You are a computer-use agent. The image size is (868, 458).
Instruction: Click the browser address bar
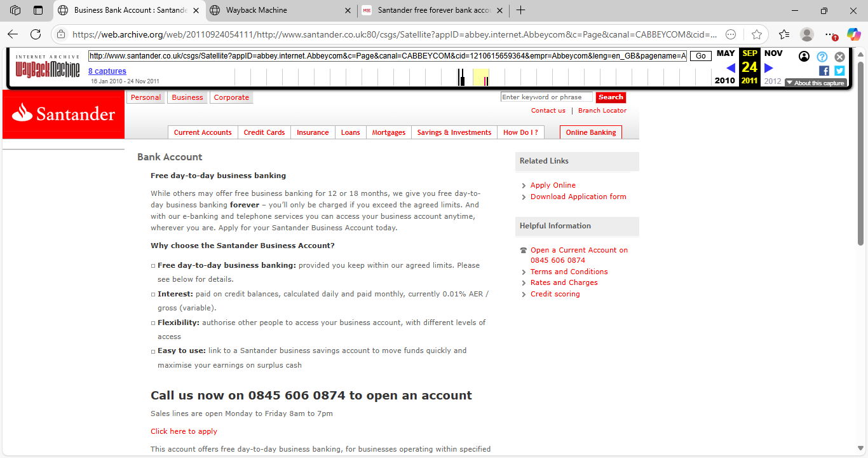394,34
